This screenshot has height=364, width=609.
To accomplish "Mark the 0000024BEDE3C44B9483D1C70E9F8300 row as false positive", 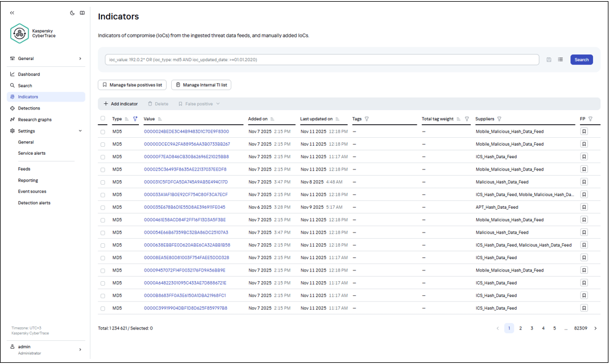I will (584, 132).
